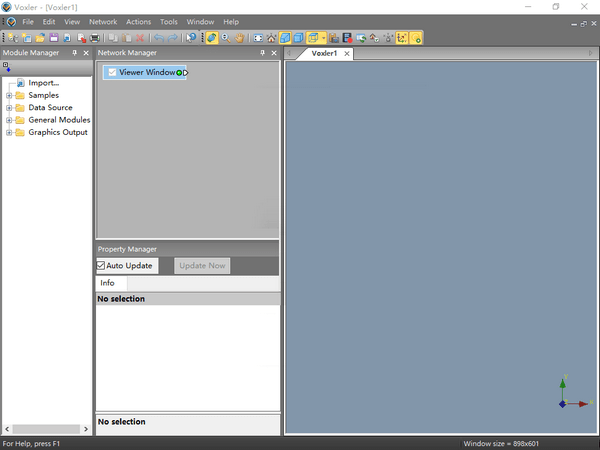Click the Fit to Window icon
Image resolution: width=600 pixels, height=450 pixels.
pyautogui.click(x=258, y=38)
